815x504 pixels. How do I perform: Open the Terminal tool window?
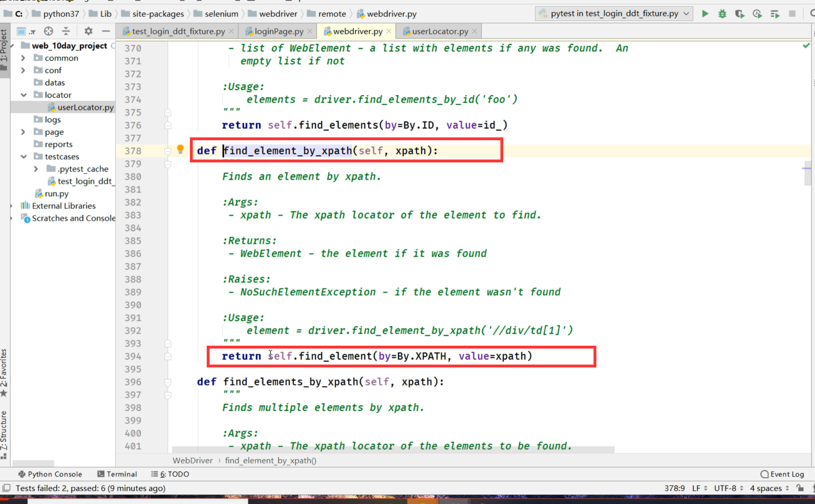pyautogui.click(x=117, y=474)
